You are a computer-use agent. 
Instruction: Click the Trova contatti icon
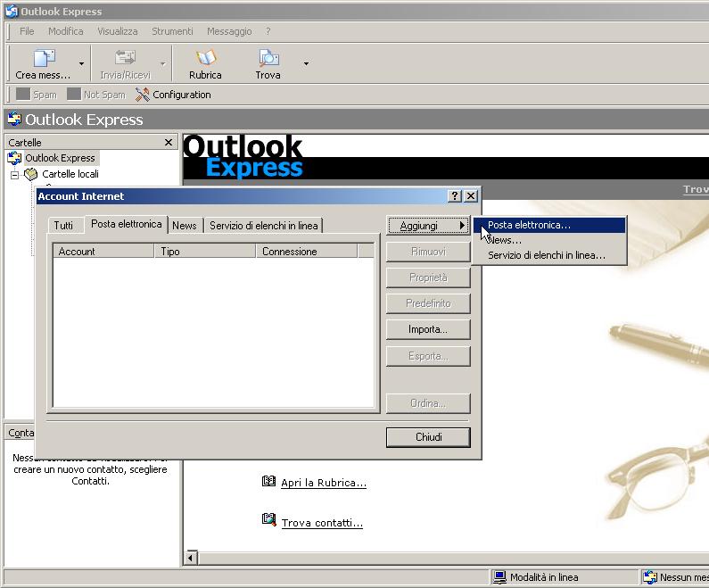[269, 519]
